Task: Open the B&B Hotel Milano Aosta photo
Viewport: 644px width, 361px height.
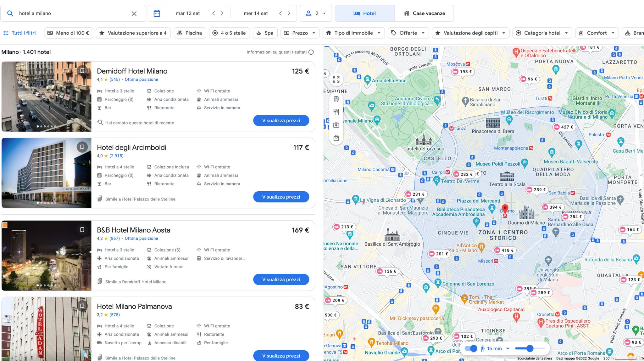Action: [47, 255]
